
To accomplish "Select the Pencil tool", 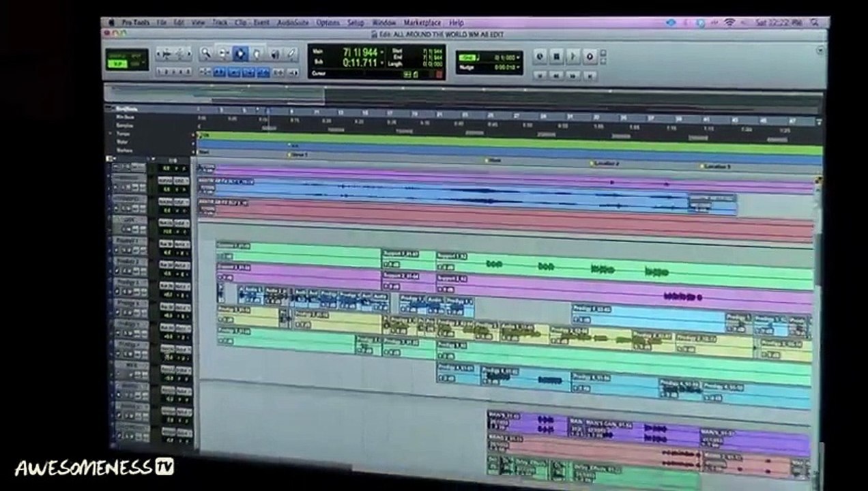I will (291, 53).
